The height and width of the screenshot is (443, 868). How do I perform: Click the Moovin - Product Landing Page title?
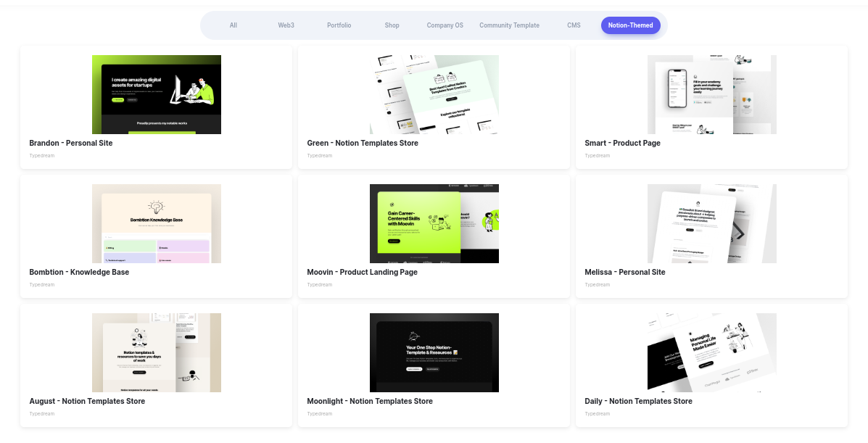click(x=362, y=273)
